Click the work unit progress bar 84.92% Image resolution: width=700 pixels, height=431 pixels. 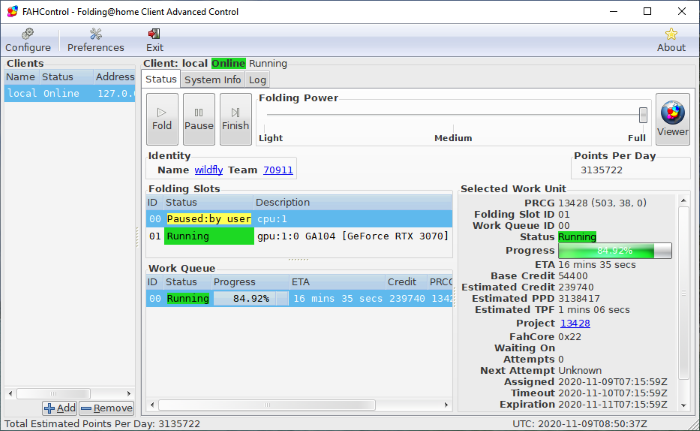click(615, 251)
